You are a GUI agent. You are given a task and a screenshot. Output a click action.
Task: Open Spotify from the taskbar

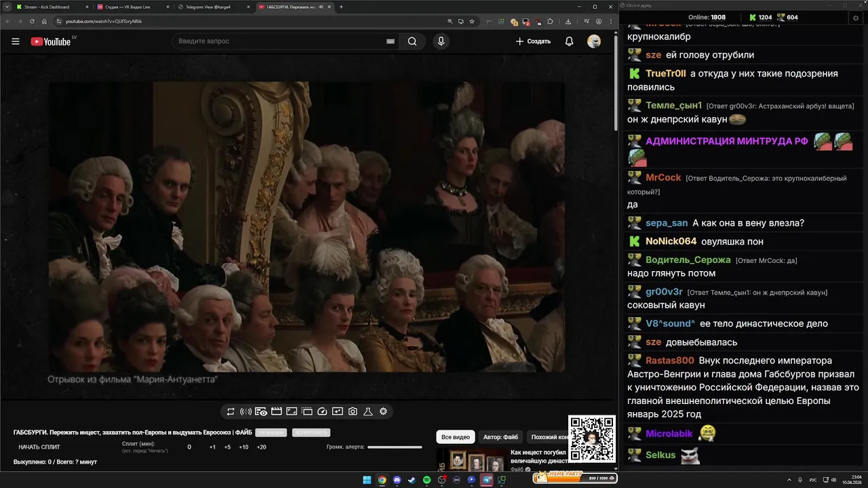coord(427,480)
